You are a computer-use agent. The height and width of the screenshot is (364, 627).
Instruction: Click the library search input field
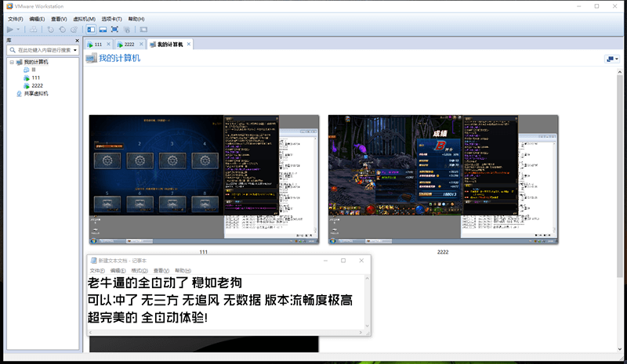pos(44,50)
